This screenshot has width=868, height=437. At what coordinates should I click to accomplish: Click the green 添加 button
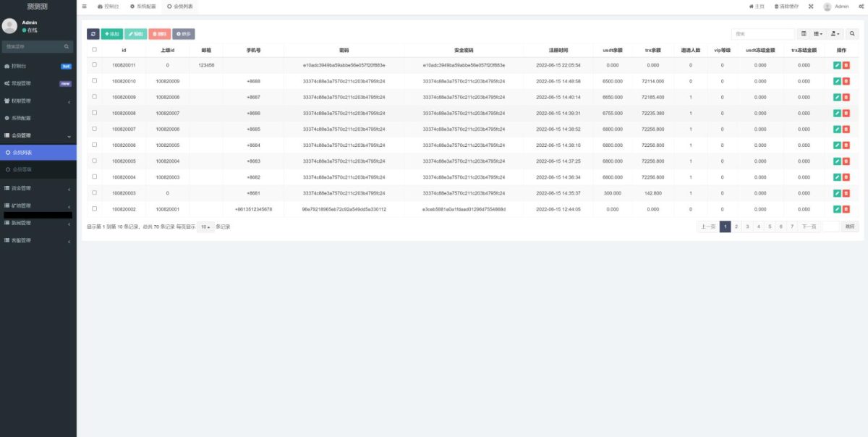pos(112,34)
